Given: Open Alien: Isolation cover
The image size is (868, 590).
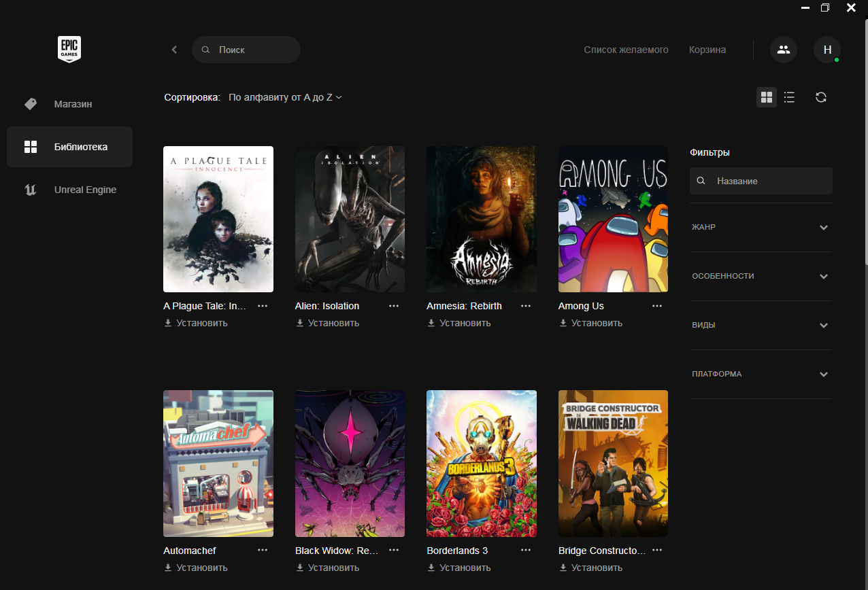Looking at the screenshot, I should 350,219.
